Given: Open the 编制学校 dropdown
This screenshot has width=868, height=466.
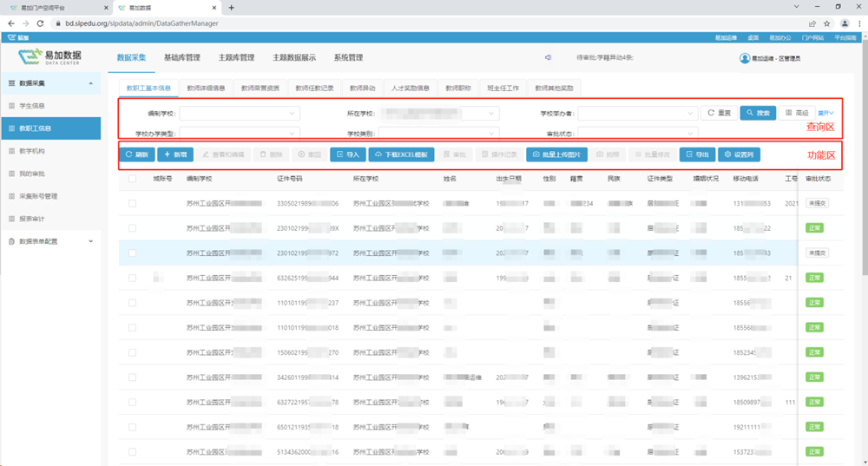Looking at the screenshot, I should click(x=240, y=113).
